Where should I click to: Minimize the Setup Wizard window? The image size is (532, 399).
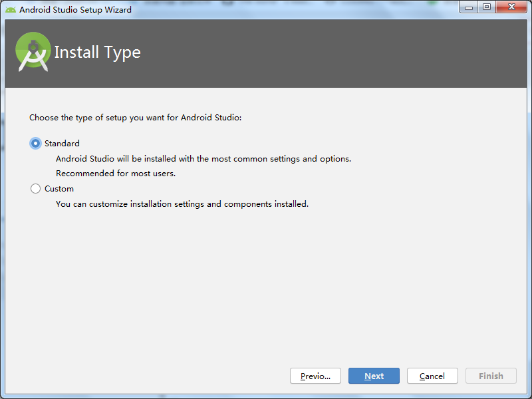click(469, 7)
